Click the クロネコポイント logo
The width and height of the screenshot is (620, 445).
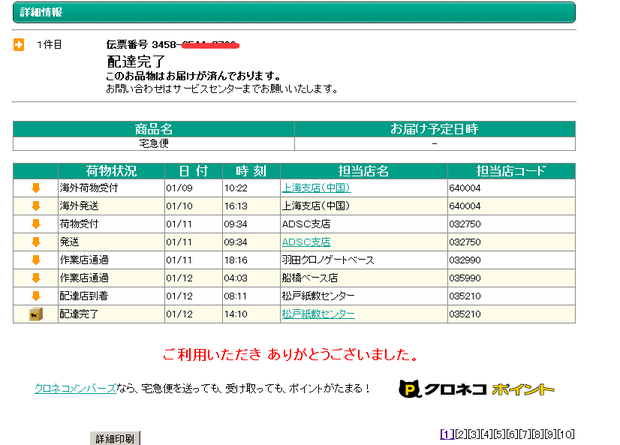coord(476,388)
